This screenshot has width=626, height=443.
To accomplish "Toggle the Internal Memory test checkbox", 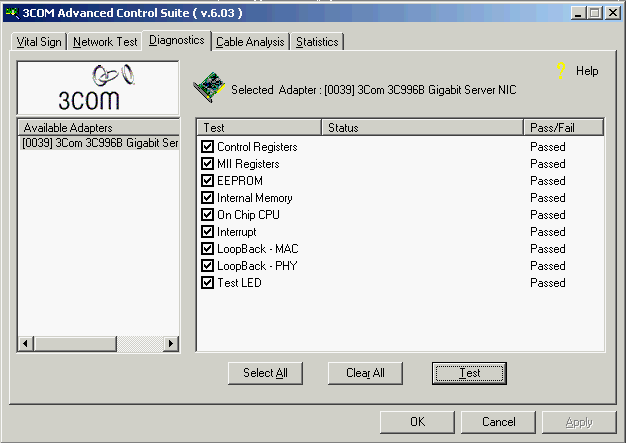I will tap(207, 198).
